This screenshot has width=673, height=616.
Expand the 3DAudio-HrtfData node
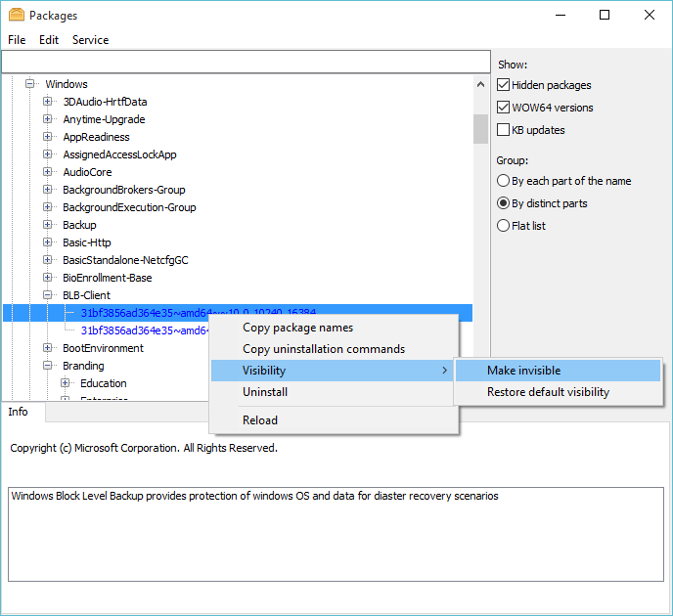[47, 102]
